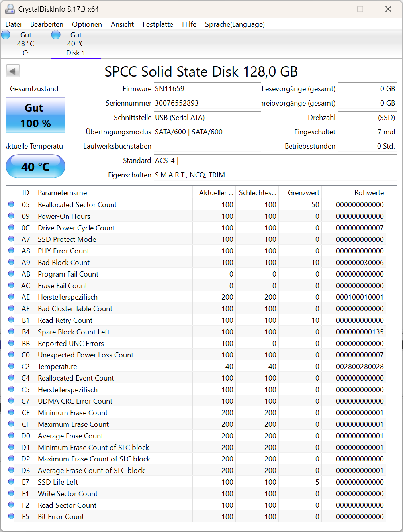Click status orb of Reported UNC Errors row
The height and width of the screenshot is (532, 403).
11,343
